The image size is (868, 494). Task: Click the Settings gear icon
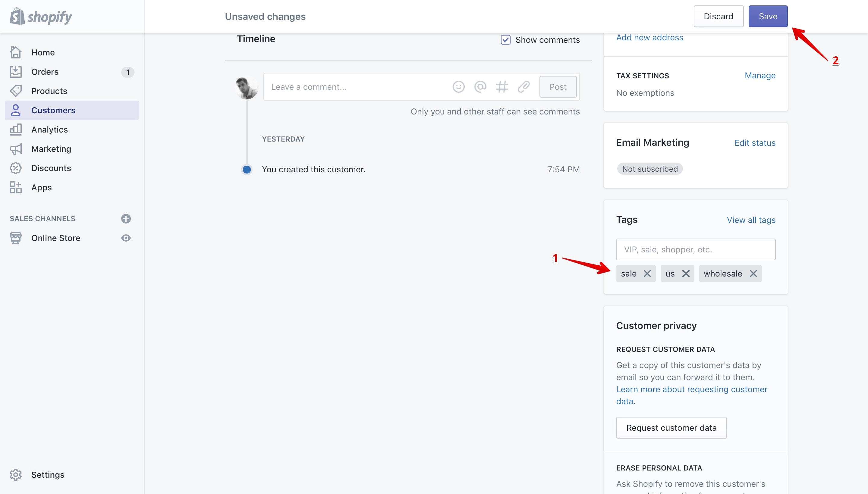[x=16, y=475]
